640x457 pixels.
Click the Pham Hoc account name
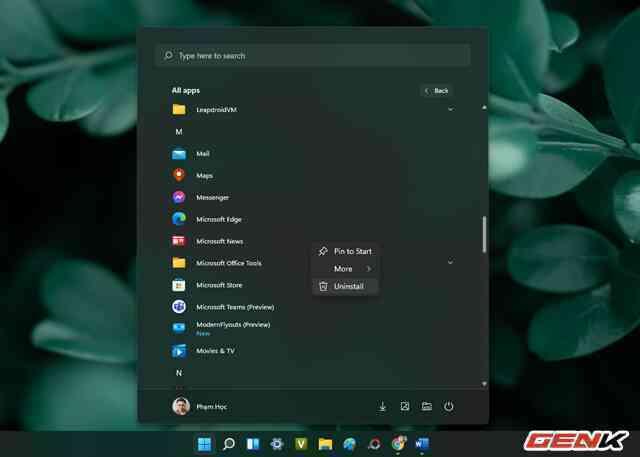coord(211,406)
